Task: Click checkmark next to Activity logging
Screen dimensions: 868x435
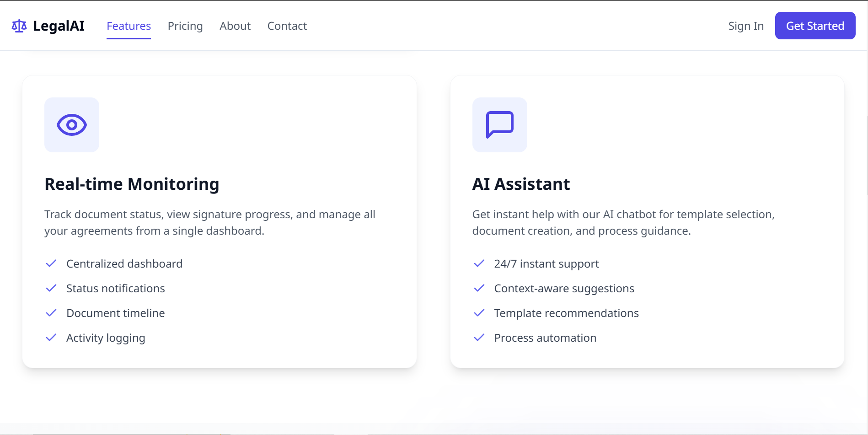Action: (x=51, y=338)
